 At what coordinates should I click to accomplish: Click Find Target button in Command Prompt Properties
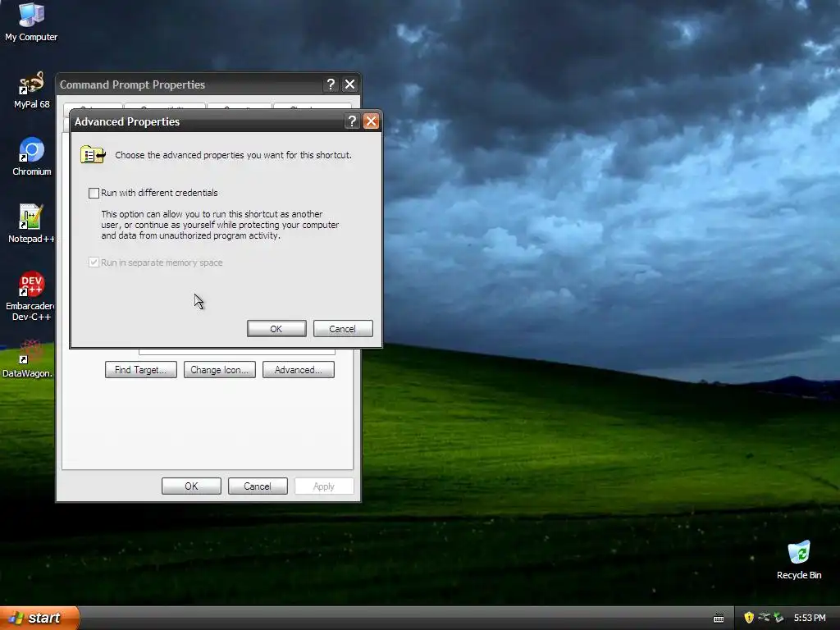(x=141, y=370)
